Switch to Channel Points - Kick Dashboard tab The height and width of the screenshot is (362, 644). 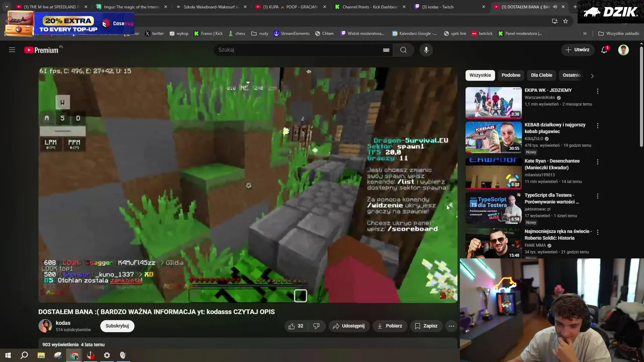370,7
